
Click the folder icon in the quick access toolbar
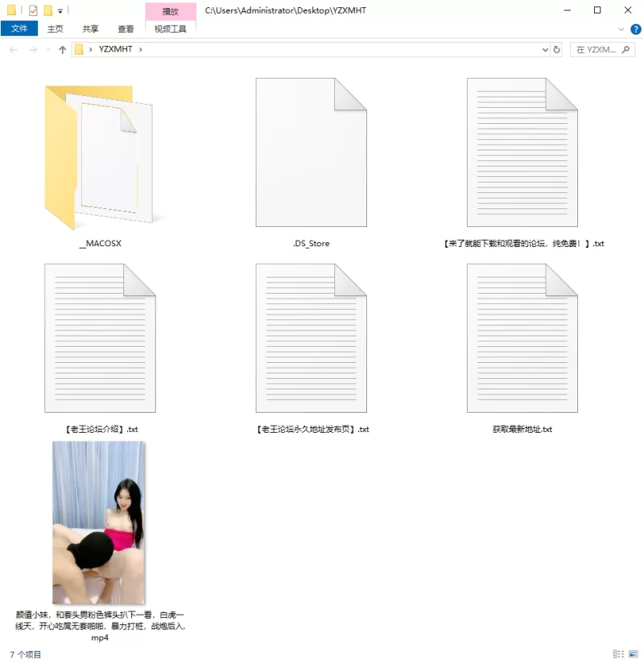tap(11, 10)
